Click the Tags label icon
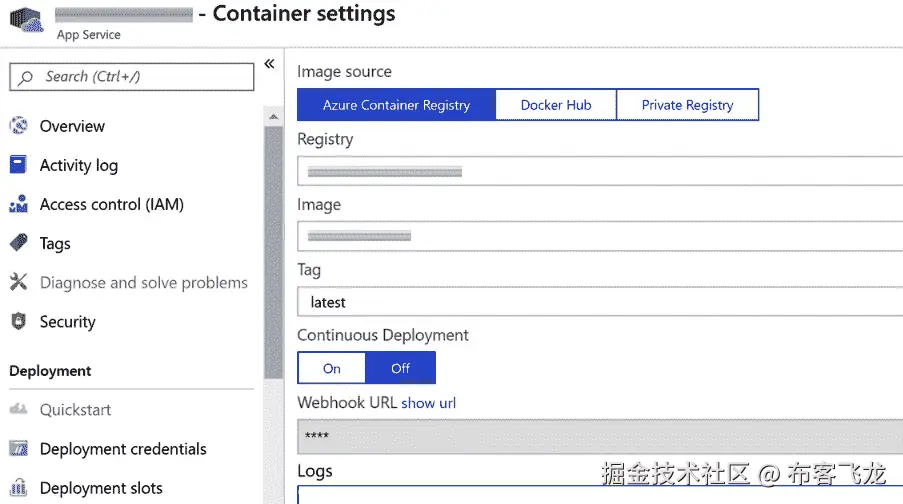903x504 pixels. [x=18, y=243]
